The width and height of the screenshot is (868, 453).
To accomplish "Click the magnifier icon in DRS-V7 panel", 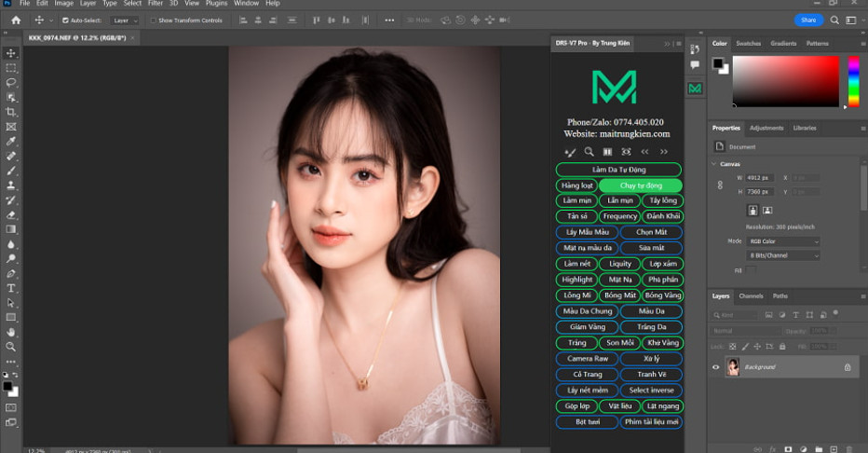I will (589, 151).
